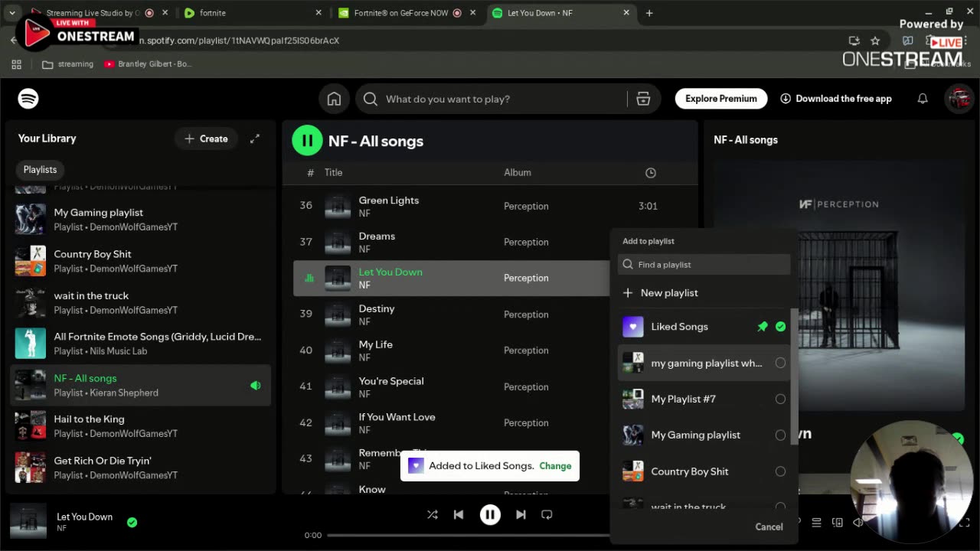Viewport: 980px width, 551px height.
Task: Skip to the next track
Action: point(521,515)
